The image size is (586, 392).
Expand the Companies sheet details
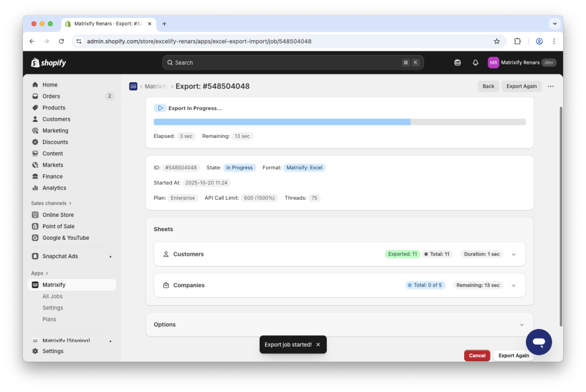tap(513, 284)
